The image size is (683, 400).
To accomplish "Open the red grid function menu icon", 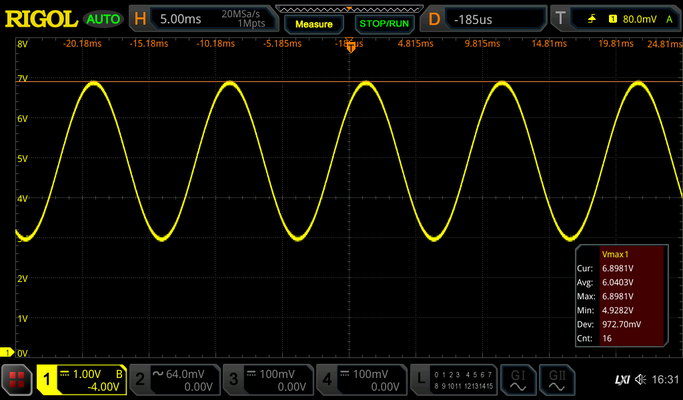I will point(17,380).
